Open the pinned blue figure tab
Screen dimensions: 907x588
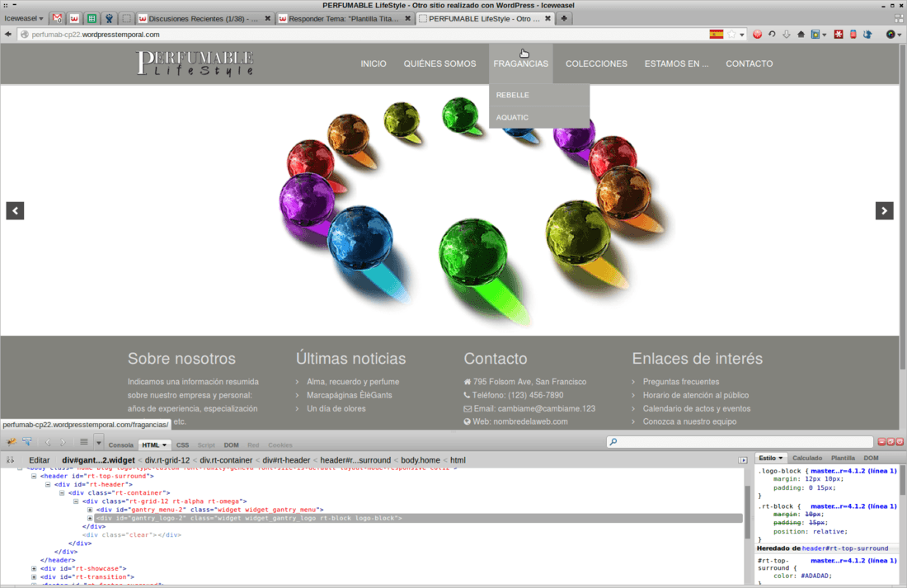pyautogui.click(x=109, y=18)
